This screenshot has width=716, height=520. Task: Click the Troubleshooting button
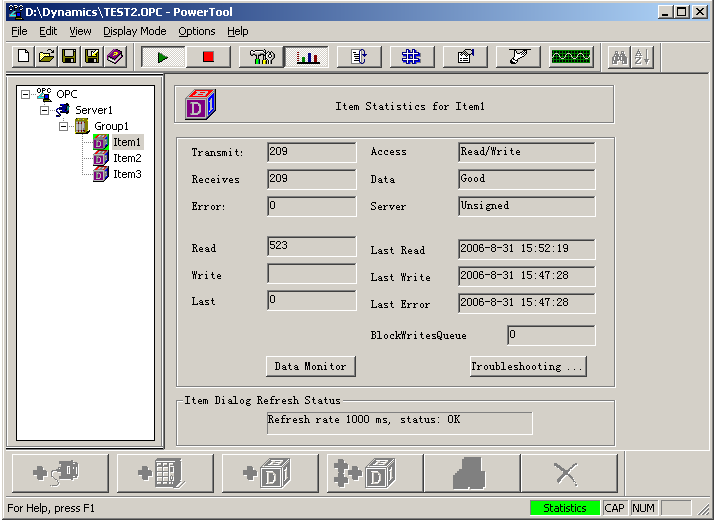click(x=528, y=366)
